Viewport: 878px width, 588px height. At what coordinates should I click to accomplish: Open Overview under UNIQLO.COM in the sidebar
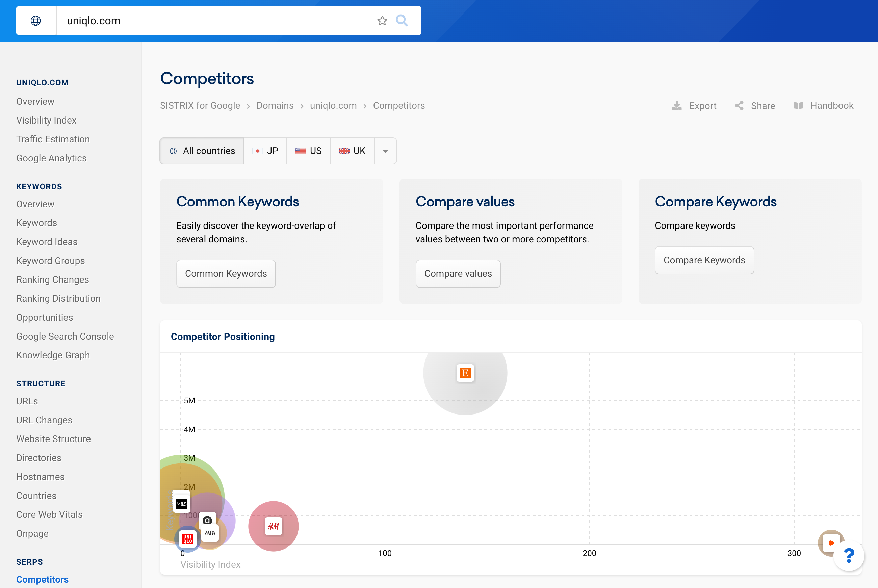pos(35,102)
